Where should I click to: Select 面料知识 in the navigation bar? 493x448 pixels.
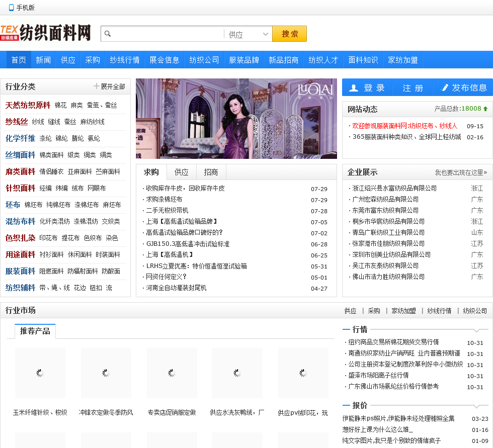coord(363,60)
